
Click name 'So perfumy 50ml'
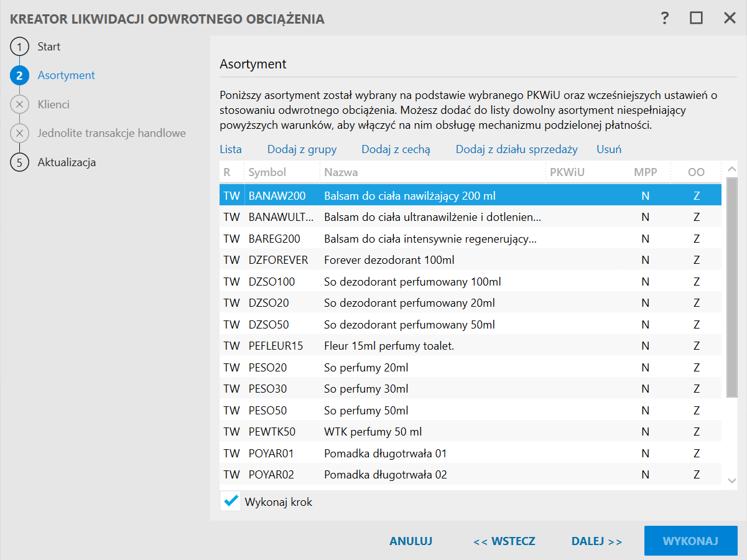point(366,410)
